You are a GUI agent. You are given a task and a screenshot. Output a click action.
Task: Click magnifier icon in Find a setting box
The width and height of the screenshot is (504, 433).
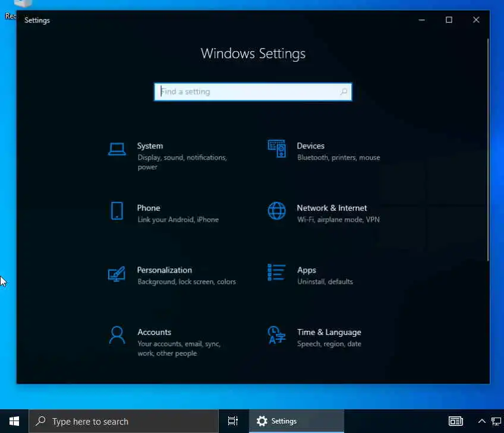(344, 92)
